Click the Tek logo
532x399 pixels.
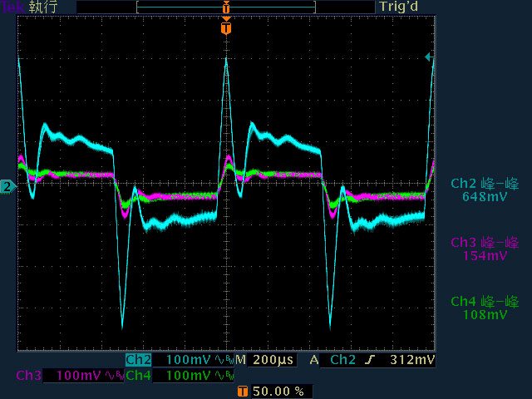(x=12, y=7)
